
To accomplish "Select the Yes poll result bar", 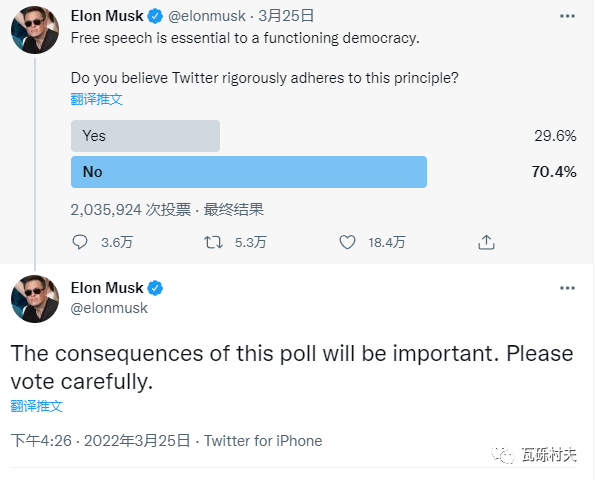I will point(145,136).
